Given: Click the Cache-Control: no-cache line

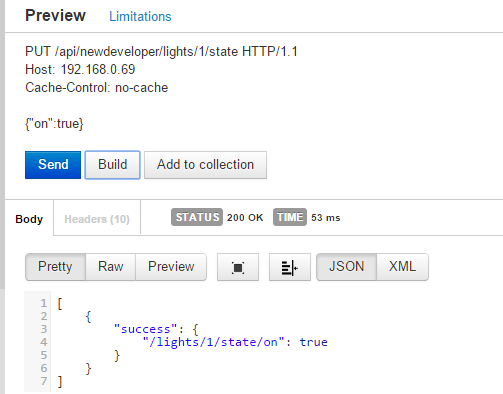Looking at the screenshot, I should (97, 88).
